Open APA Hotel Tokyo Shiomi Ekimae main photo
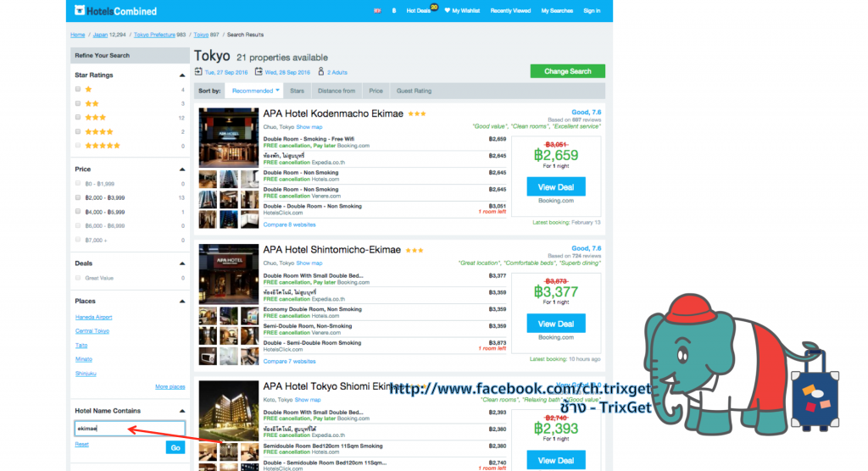868x471 pixels. pyautogui.click(x=229, y=411)
